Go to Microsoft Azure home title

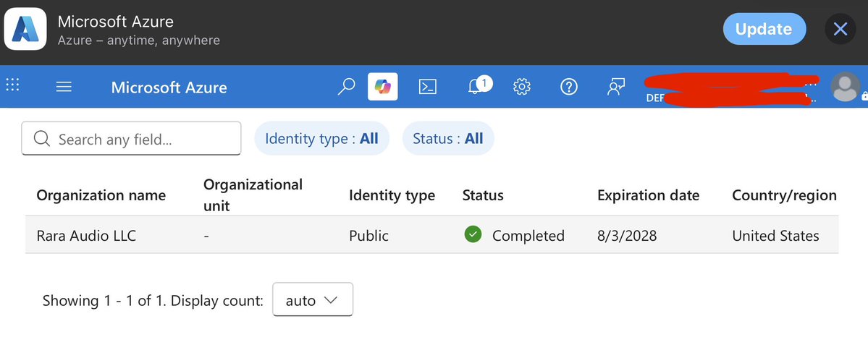pos(169,88)
